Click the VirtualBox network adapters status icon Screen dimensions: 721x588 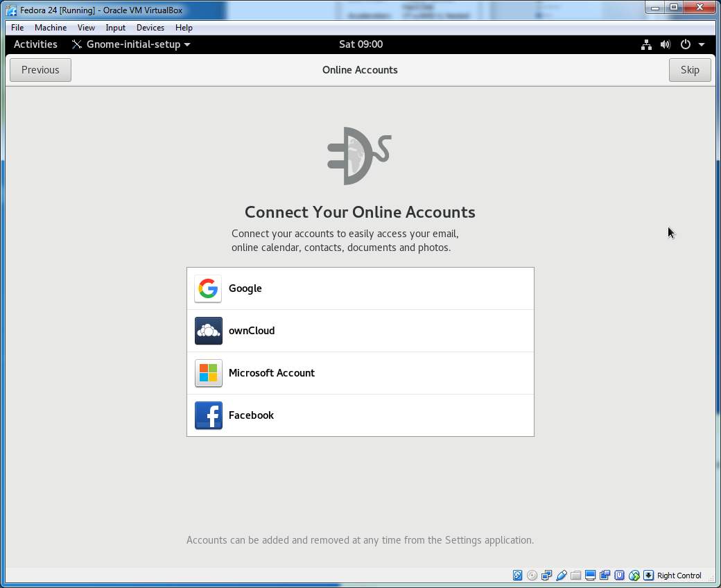tap(547, 576)
